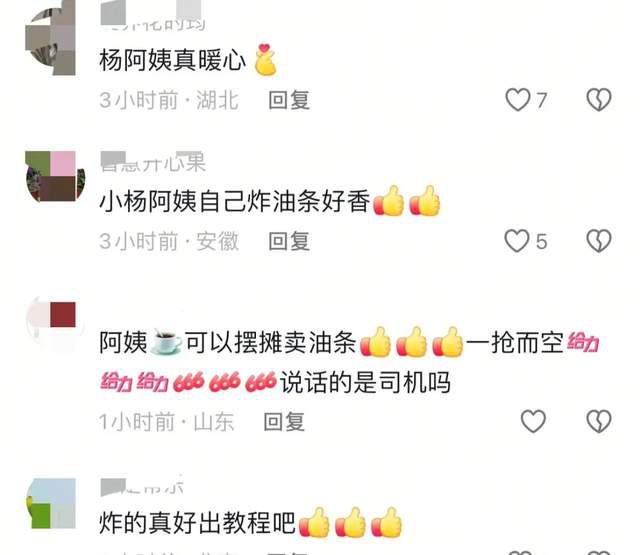Open avatar of 杨阿姨真暖心 commenter
The image size is (640, 555).
click(51, 41)
